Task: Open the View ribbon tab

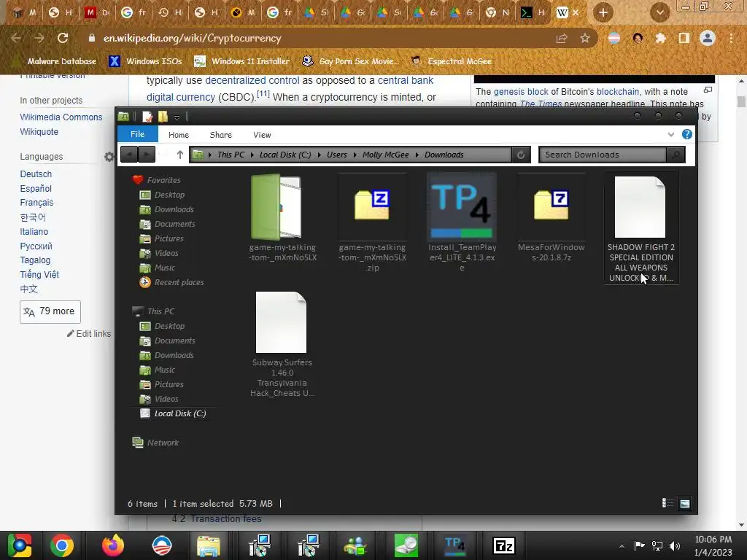Action: (x=262, y=135)
